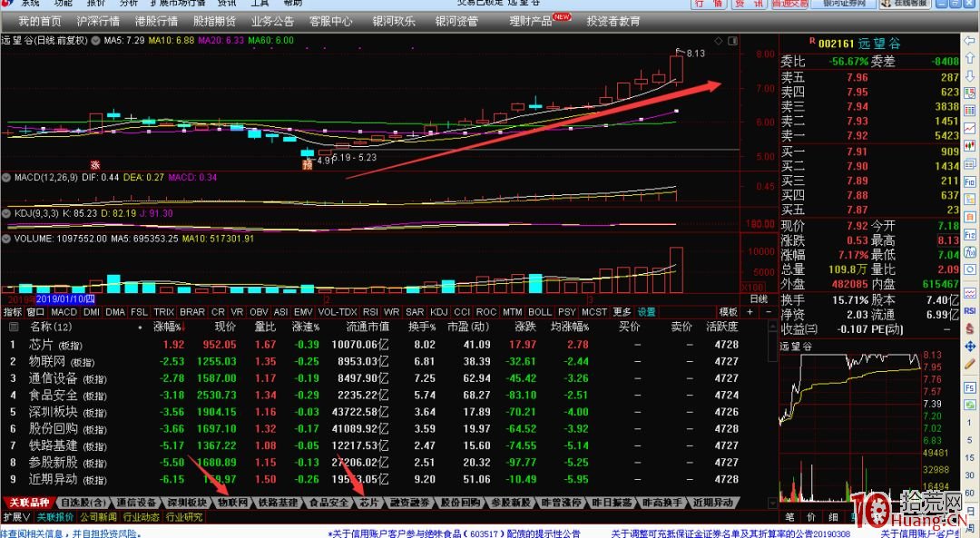The height and width of the screenshot is (538, 980).
Task: Open 沪深行情 in the navigation bar
Action: tap(97, 21)
